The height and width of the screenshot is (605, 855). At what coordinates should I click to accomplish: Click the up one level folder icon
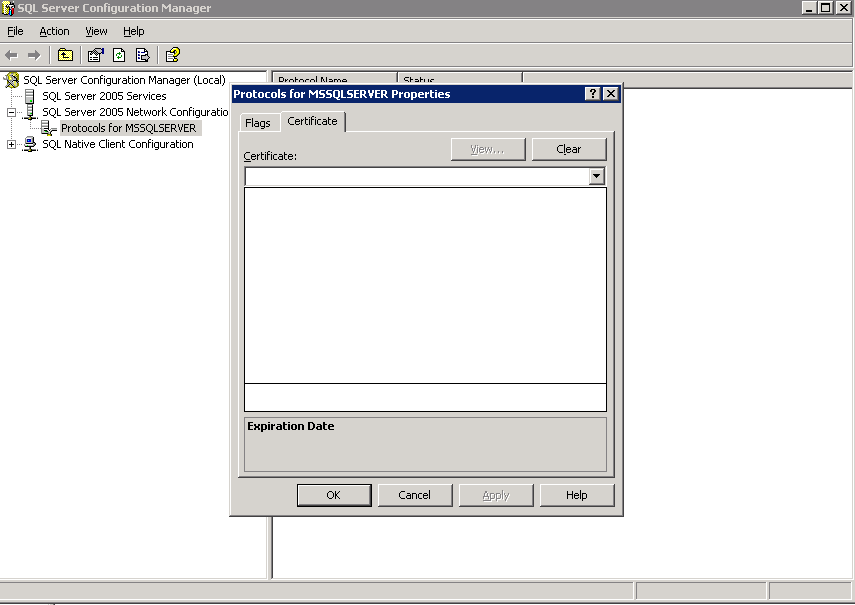click(x=65, y=55)
